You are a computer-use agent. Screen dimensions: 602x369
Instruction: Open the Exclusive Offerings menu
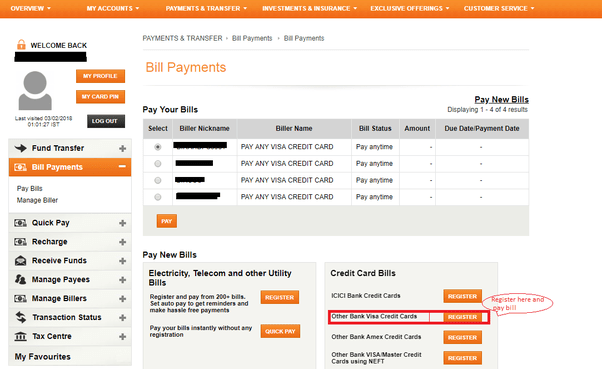410,8
